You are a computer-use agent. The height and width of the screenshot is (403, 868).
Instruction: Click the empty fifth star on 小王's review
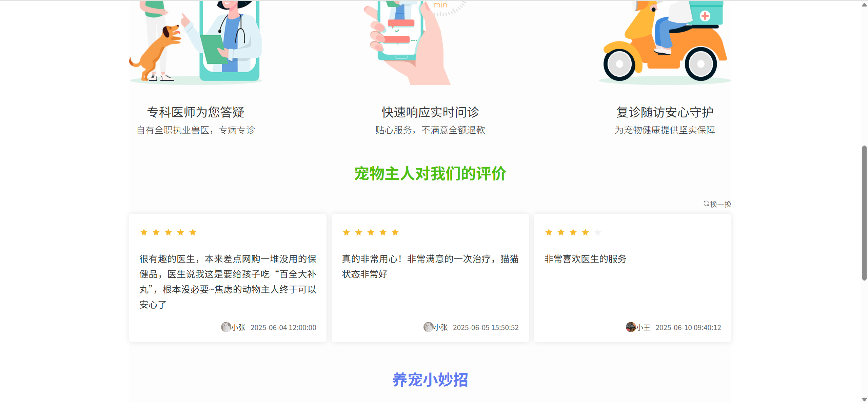click(x=597, y=232)
